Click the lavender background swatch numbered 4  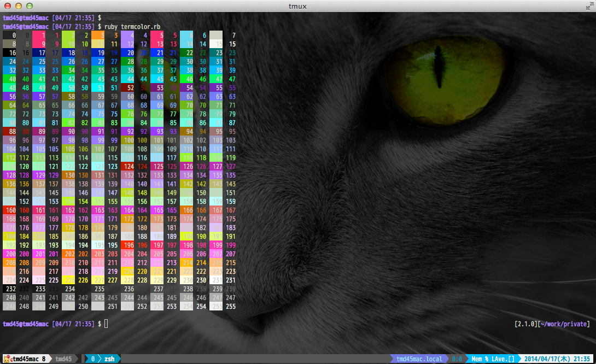127,36
